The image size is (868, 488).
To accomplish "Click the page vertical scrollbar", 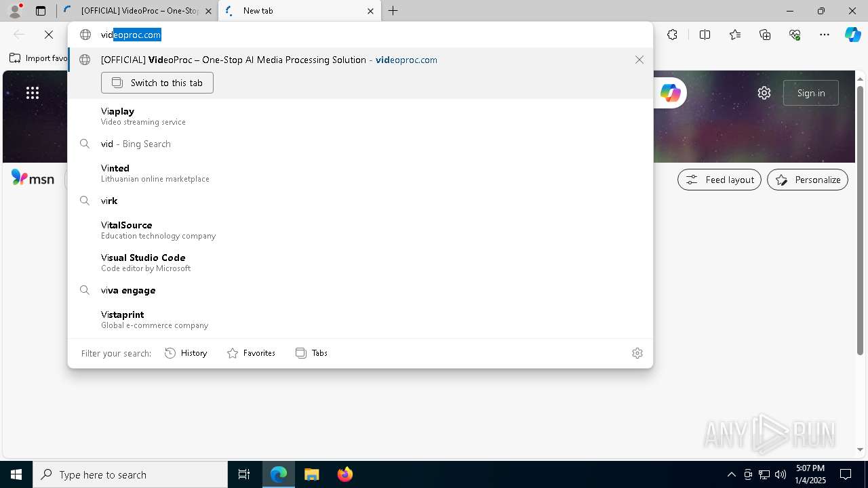I will [x=861, y=220].
